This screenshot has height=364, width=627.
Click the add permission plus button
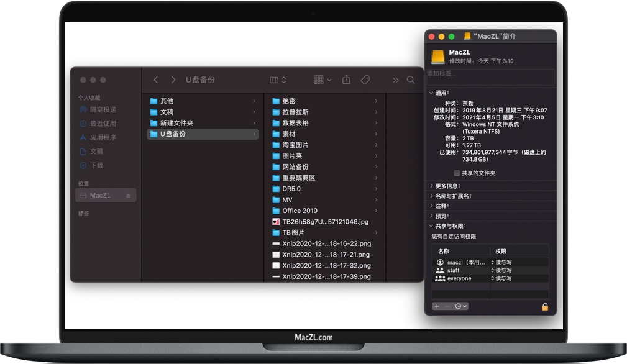click(437, 306)
